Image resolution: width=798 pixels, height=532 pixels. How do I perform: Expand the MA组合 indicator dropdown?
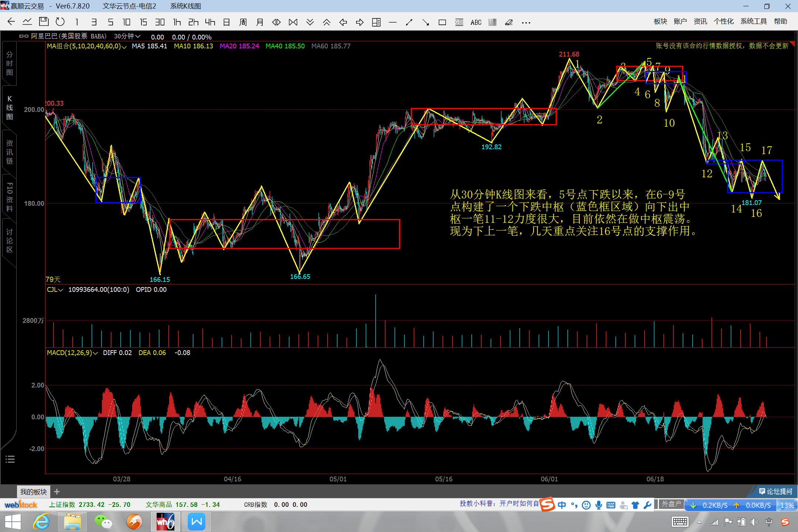pyautogui.click(x=124, y=47)
